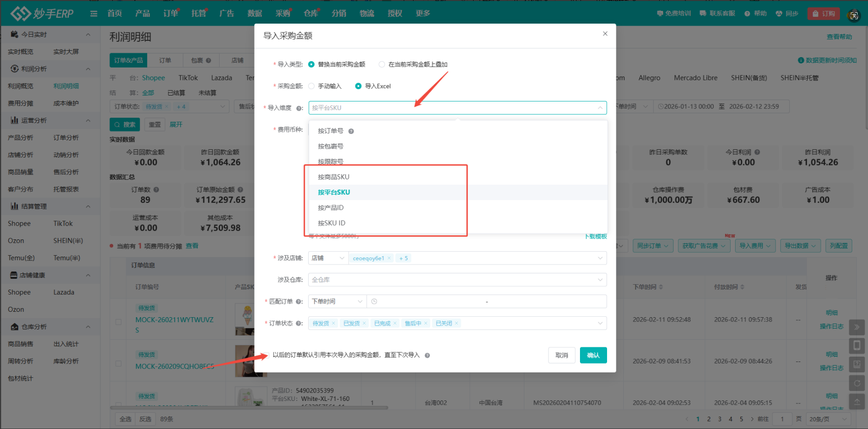Open the 下单时间 dropdown in 匹配订单
This screenshot has width=868, height=429.
pyautogui.click(x=337, y=301)
